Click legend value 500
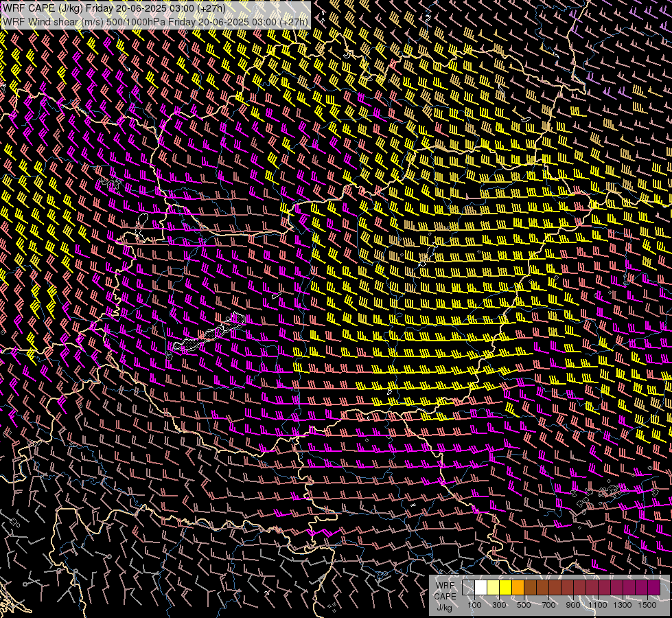The height and width of the screenshot is (618, 672). pos(524,605)
